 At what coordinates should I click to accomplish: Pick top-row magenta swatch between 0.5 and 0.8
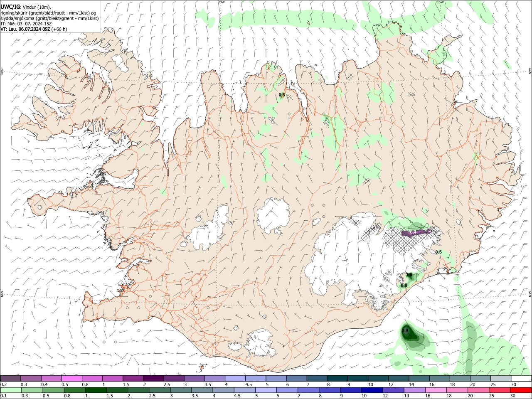click(71, 378)
